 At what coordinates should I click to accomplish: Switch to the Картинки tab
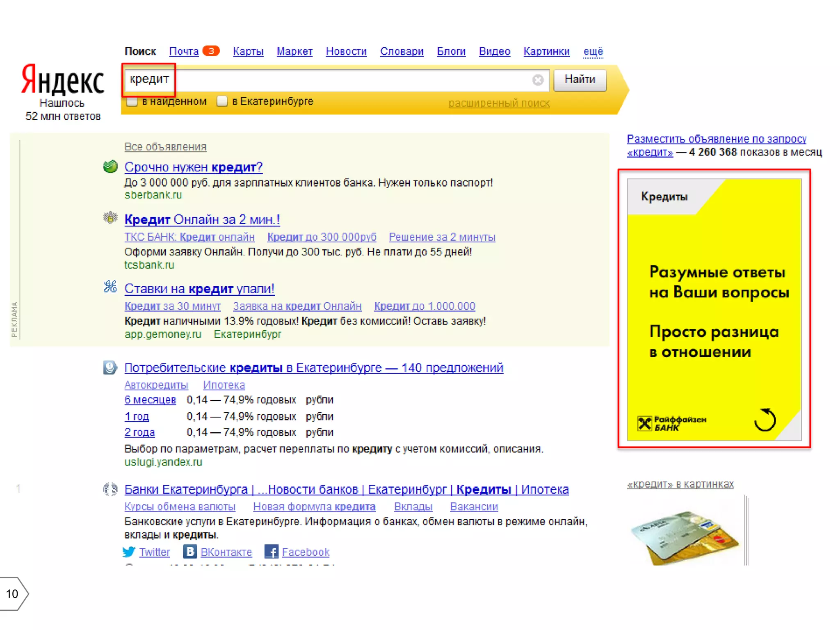coord(546,52)
